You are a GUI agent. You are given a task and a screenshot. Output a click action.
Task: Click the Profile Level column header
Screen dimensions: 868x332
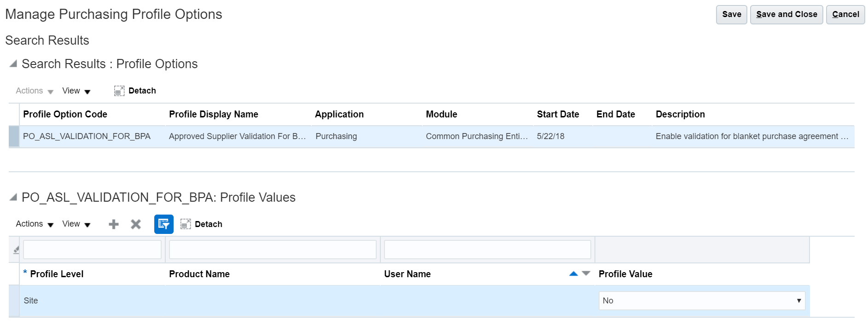[x=57, y=274]
